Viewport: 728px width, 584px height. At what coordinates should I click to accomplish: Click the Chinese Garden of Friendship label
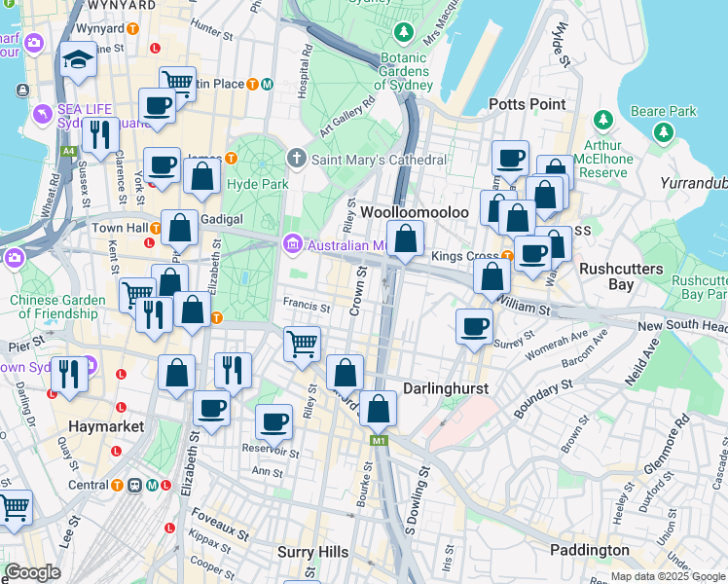(x=57, y=307)
